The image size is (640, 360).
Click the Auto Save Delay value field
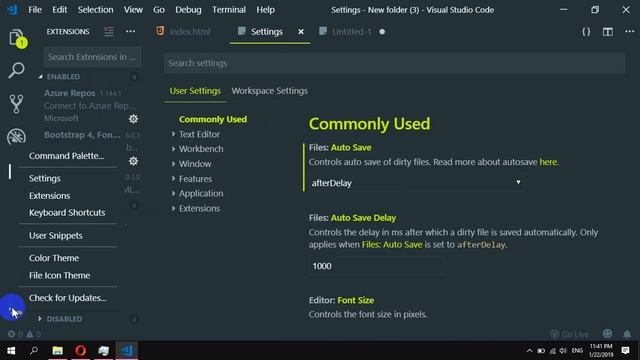point(376,266)
